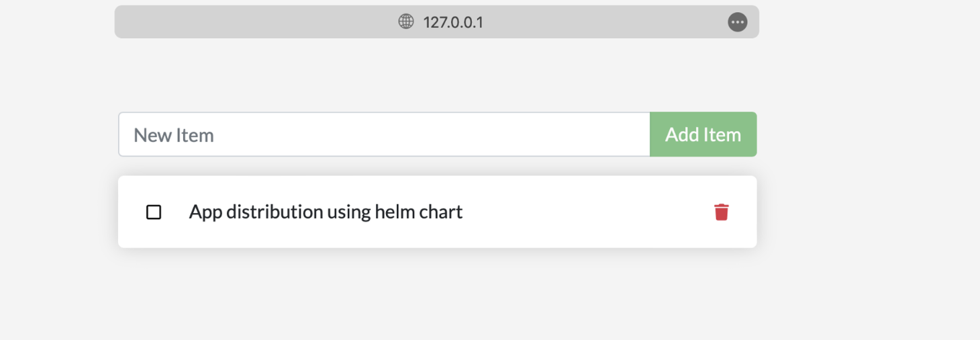Click inside the 'New Item' placeholder box
980x340 pixels.
[384, 134]
